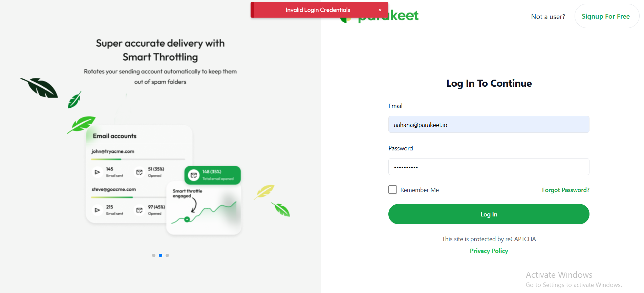
Task: Click the large dark green leaf
Action: tap(40, 88)
